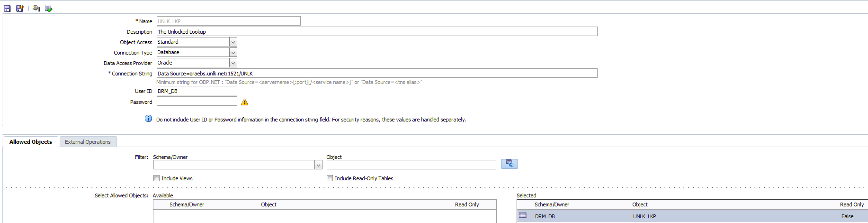
Task: Enable the Include Views checkbox
Action: (156, 178)
